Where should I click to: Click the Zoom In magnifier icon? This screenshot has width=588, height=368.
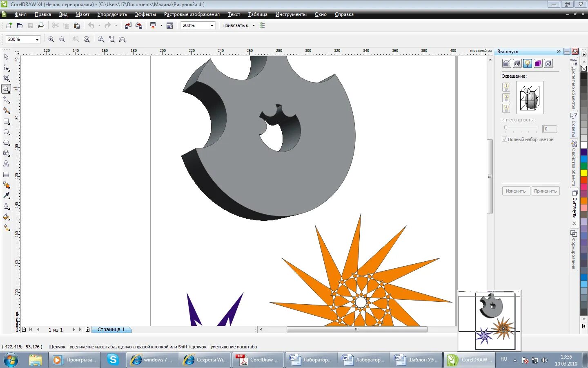(x=51, y=39)
